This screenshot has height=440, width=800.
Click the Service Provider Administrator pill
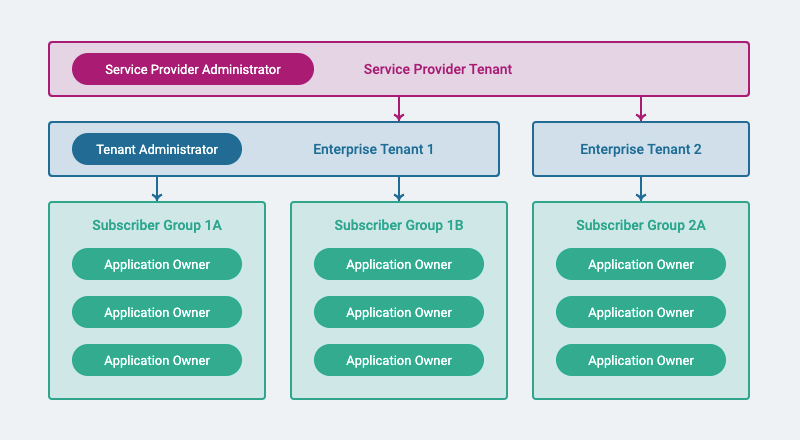click(x=193, y=69)
